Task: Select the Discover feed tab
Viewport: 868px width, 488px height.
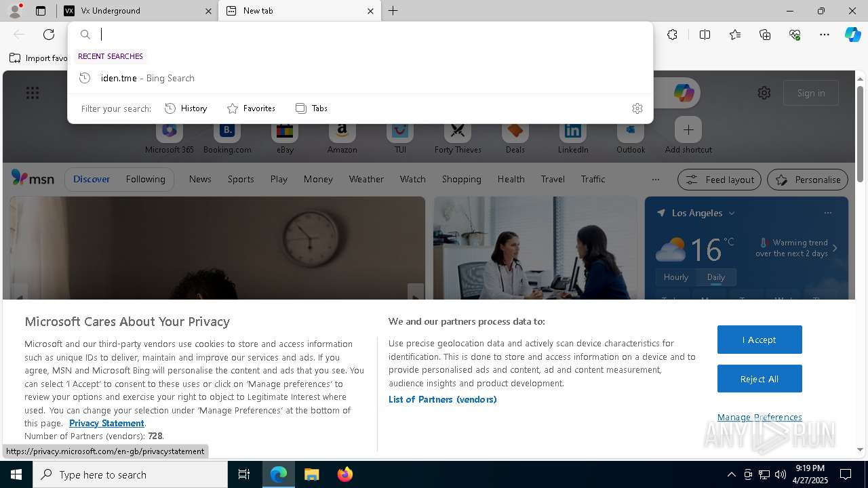Action: pos(92,179)
